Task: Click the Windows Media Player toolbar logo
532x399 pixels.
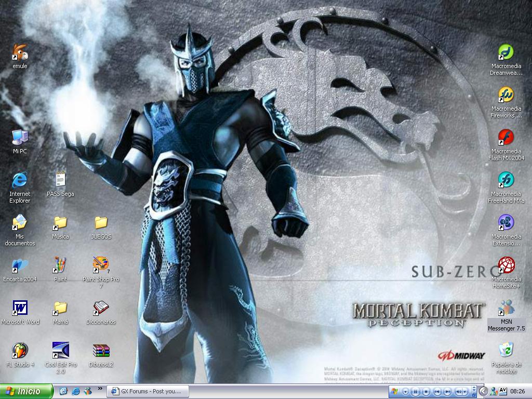Action: (x=394, y=392)
